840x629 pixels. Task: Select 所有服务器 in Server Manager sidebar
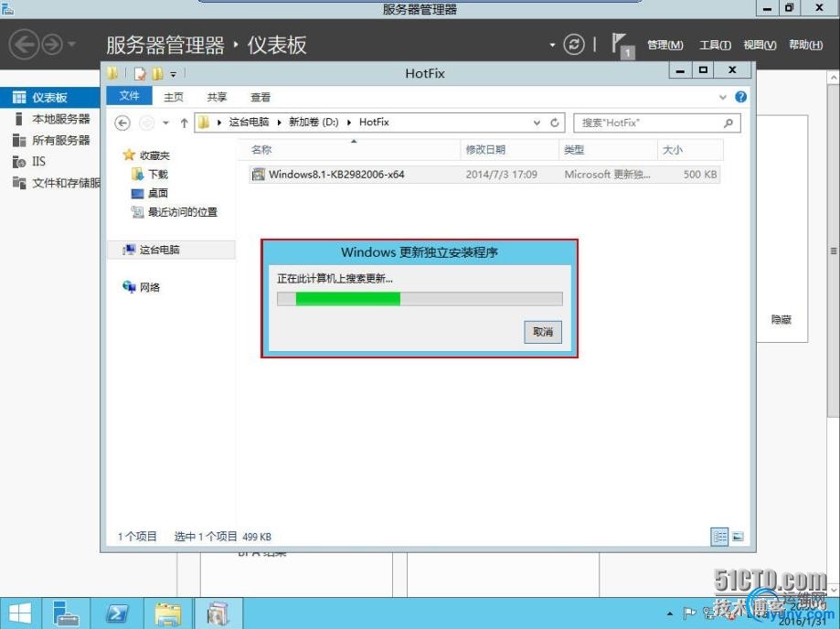50,140
